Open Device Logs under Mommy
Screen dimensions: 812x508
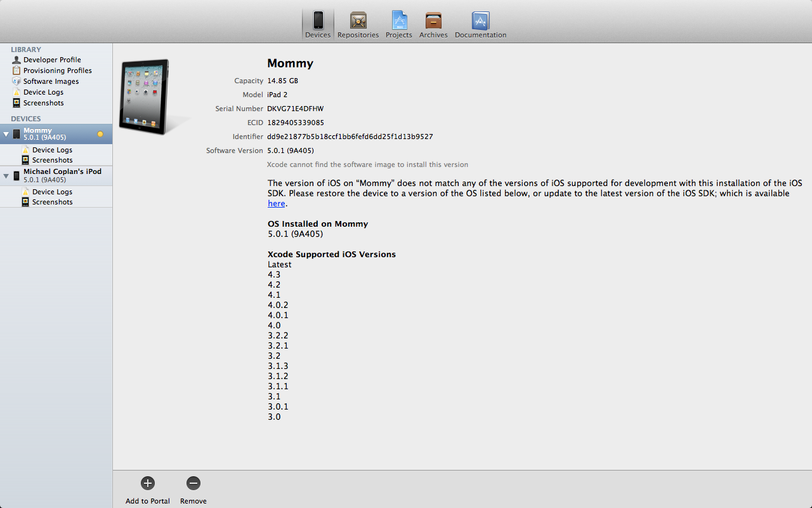[52, 150]
